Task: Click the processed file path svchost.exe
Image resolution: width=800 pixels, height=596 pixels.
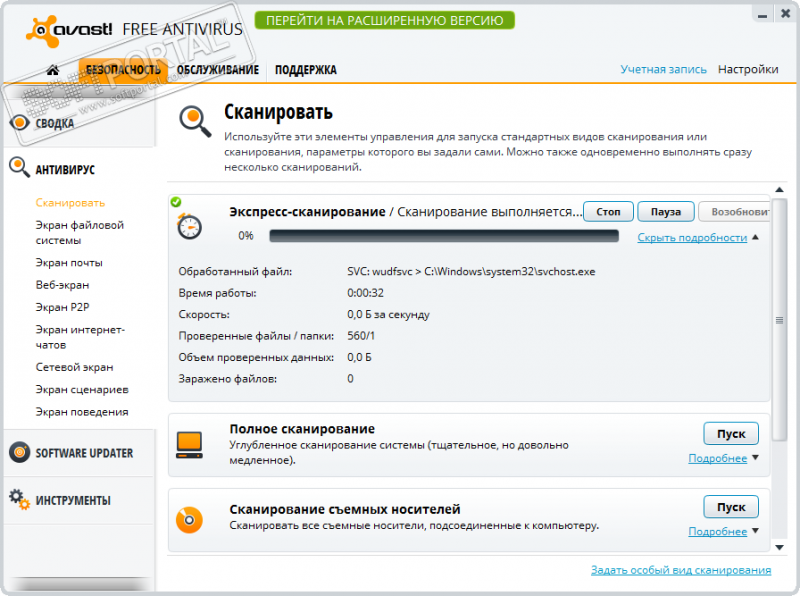Action: point(471,271)
